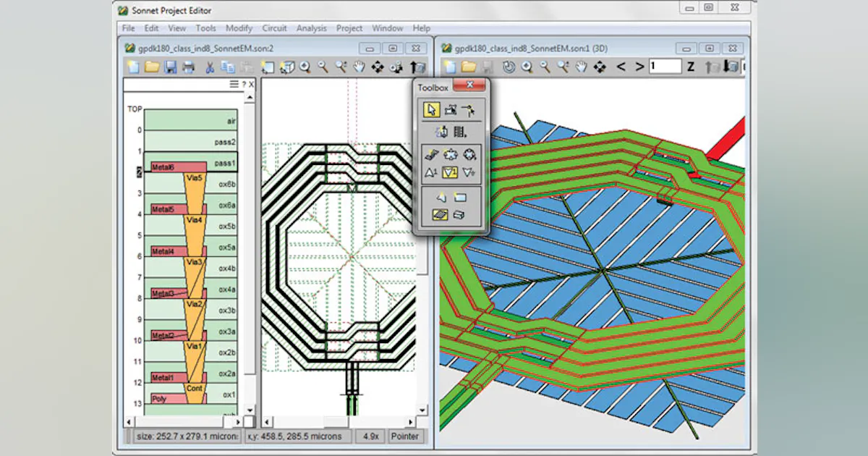The width and height of the screenshot is (868, 456).
Task: Zoom in on the 3D view
Action: click(527, 67)
